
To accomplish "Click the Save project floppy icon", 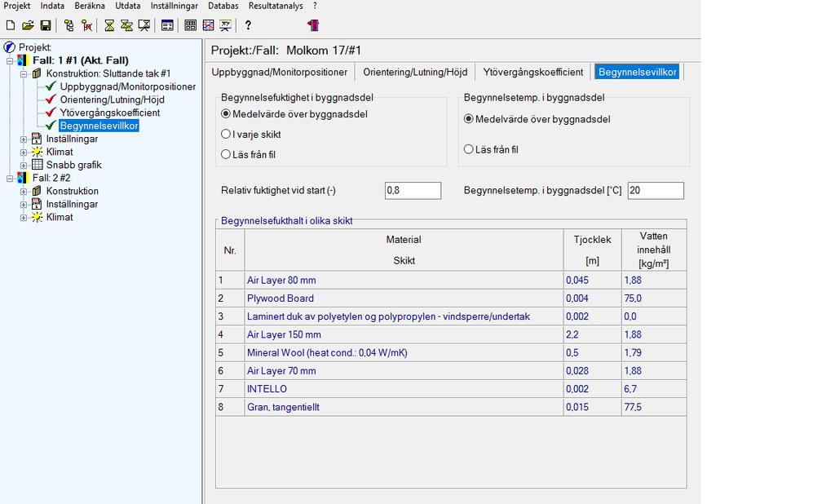I will 46,25.
